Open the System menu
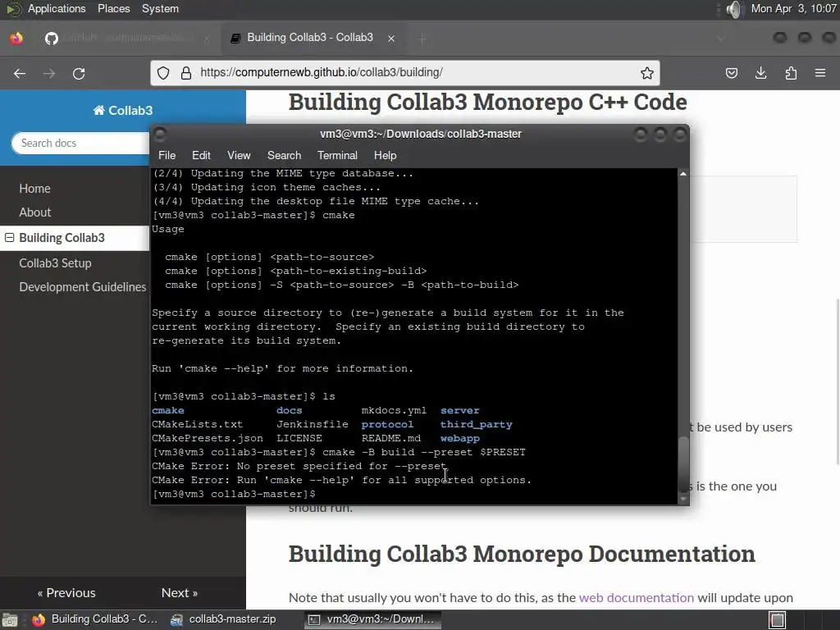This screenshot has height=630, width=840. pyautogui.click(x=160, y=8)
